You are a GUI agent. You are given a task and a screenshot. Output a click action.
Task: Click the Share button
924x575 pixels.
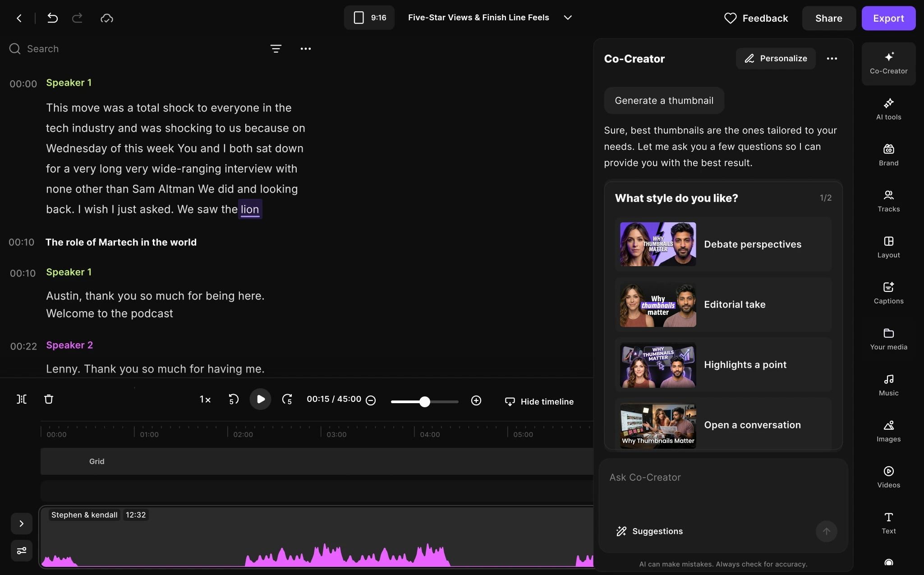point(828,18)
